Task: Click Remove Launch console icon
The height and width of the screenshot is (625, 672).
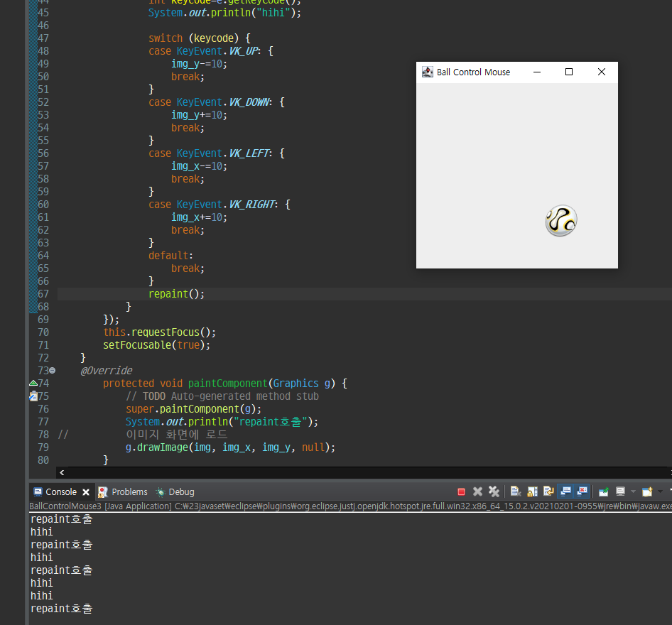Action: click(x=477, y=491)
